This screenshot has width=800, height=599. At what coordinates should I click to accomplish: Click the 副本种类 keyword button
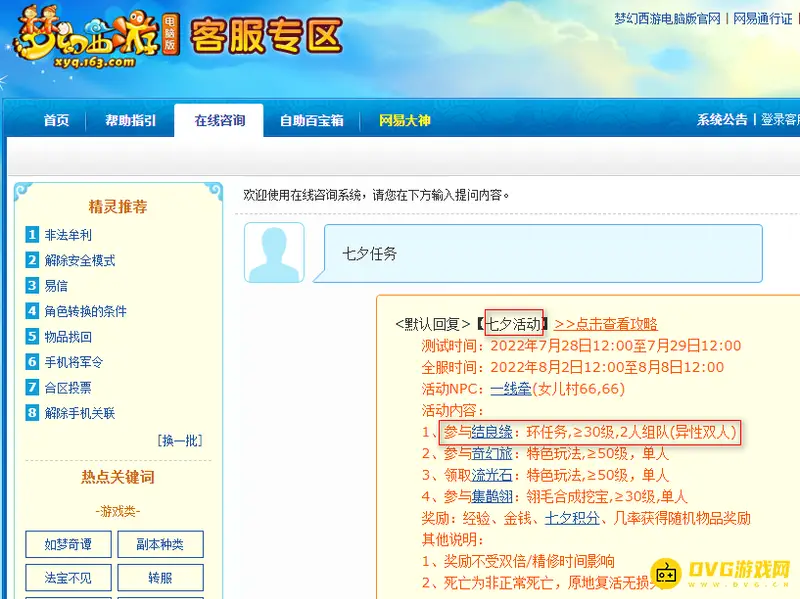(x=160, y=544)
